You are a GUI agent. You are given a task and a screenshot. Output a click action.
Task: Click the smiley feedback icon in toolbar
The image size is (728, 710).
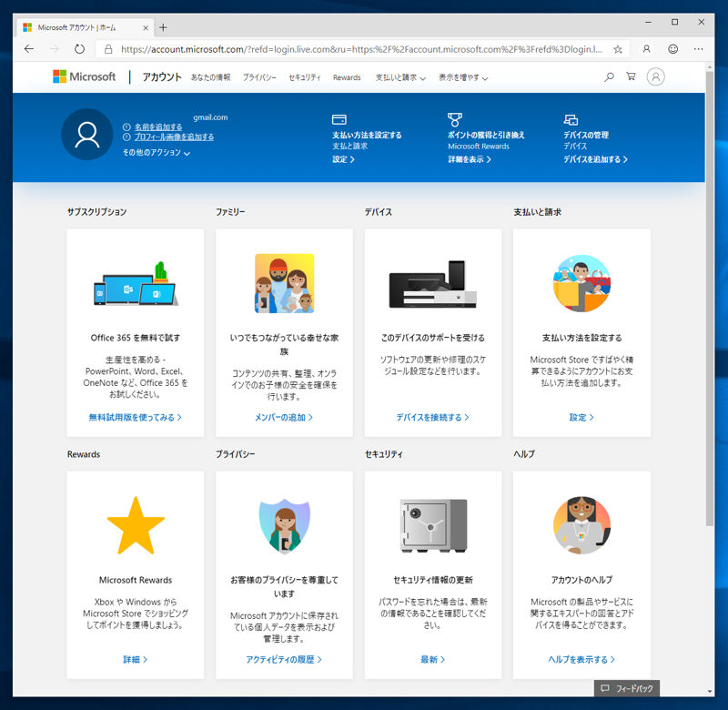pyautogui.click(x=672, y=49)
